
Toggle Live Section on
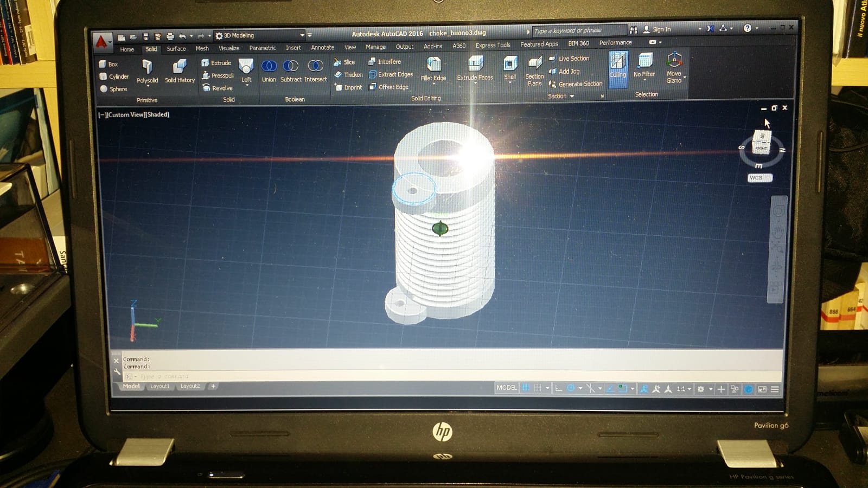point(569,59)
